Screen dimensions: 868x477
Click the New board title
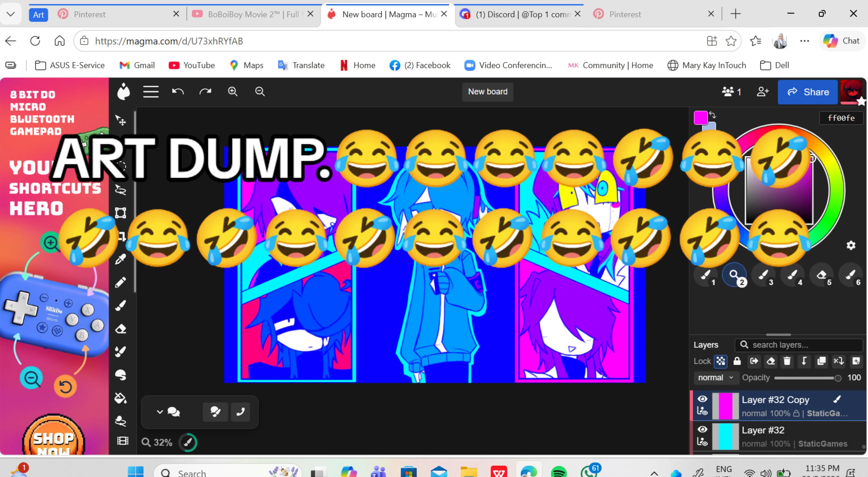(x=488, y=92)
